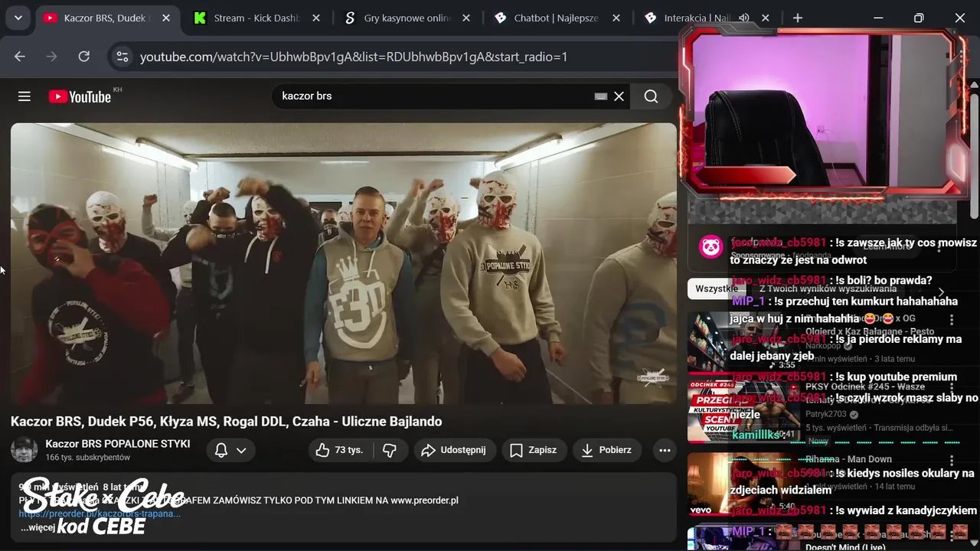Open a new browser tab
The height and width of the screenshot is (551, 980).
pyautogui.click(x=798, y=18)
